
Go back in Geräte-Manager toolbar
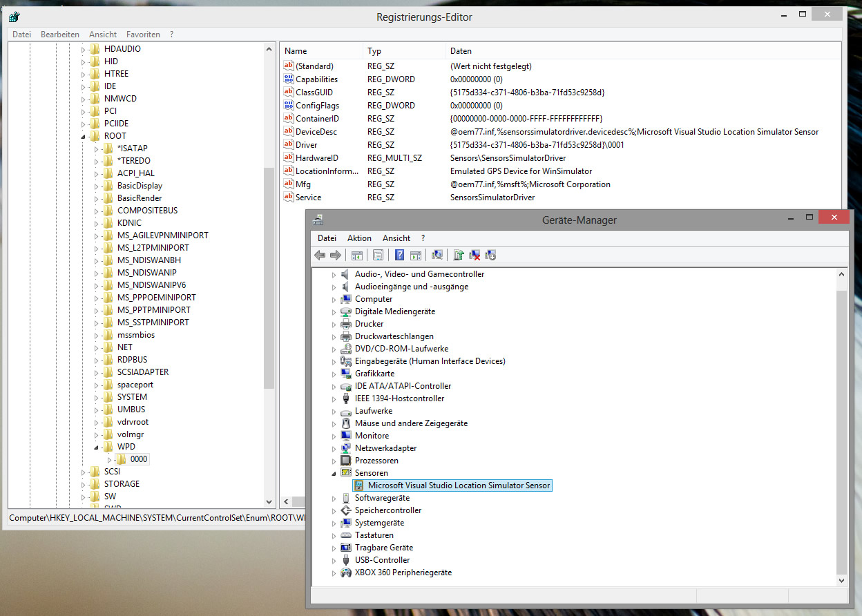click(320, 256)
